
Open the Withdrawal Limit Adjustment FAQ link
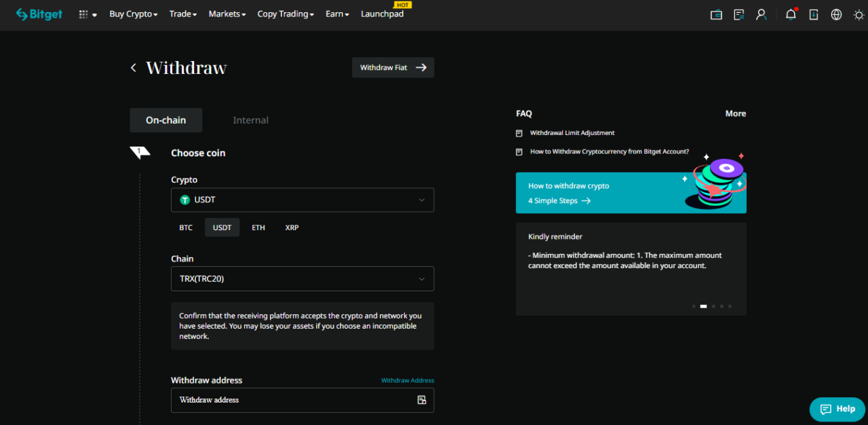point(572,133)
